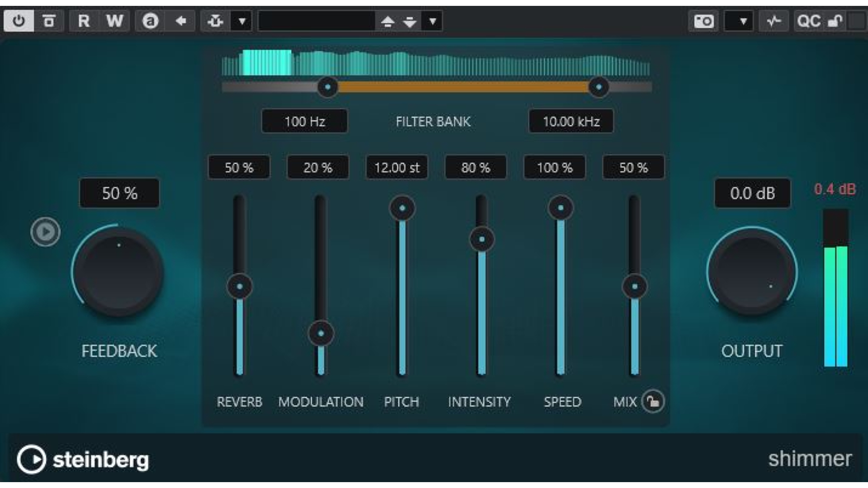Image resolution: width=868 pixels, height=488 pixels.
Task: Open the side-chain routing dropdown arrow
Action: tap(242, 21)
